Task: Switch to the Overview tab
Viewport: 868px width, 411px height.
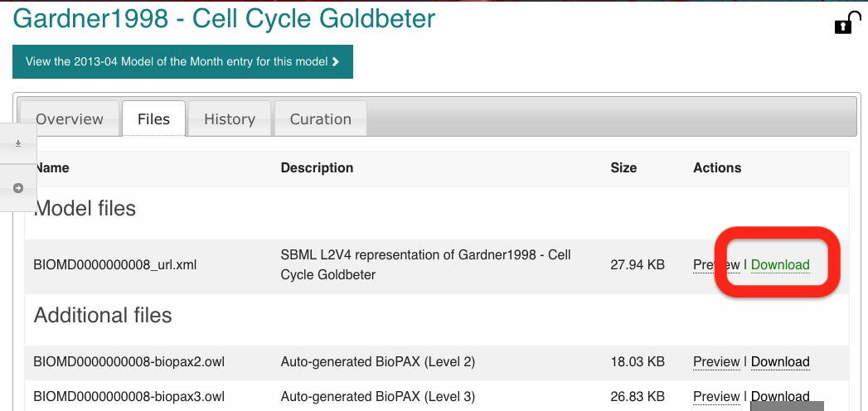Action: [70, 119]
